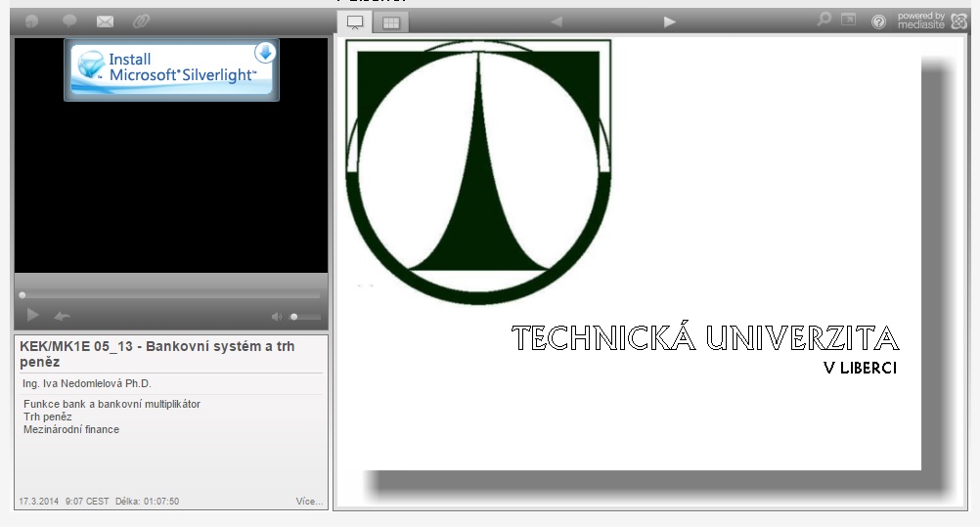Open the paperclip attachments icon
The width and height of the screenshot is (980, 527).
point(141,21)
